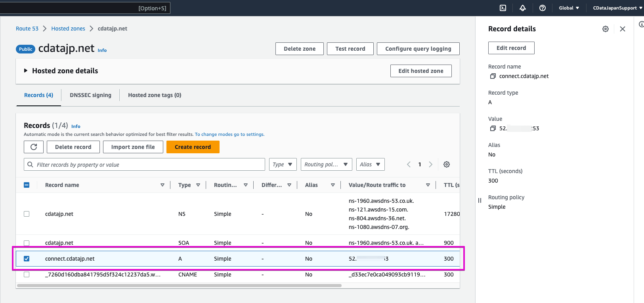The height and width of the screenshot is (303, 644).
Task: Open record details panel settings gear
Action: click(x=606, y=29)
